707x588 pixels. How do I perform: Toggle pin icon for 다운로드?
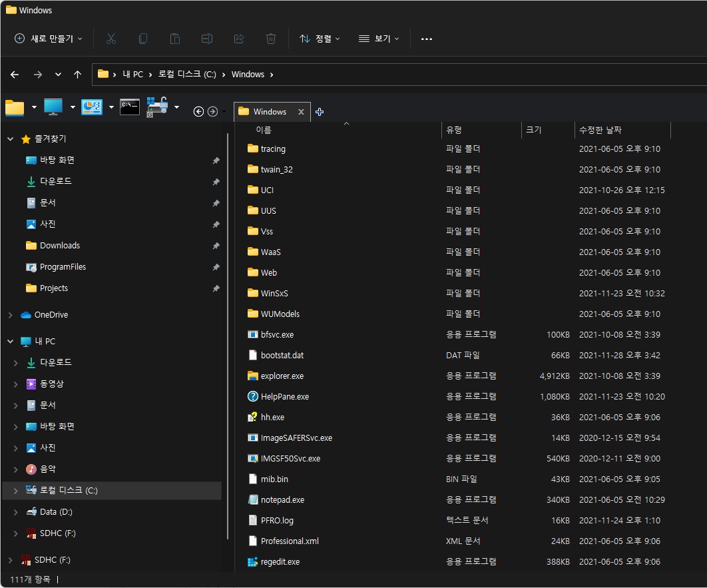click(x=216, y=182)
